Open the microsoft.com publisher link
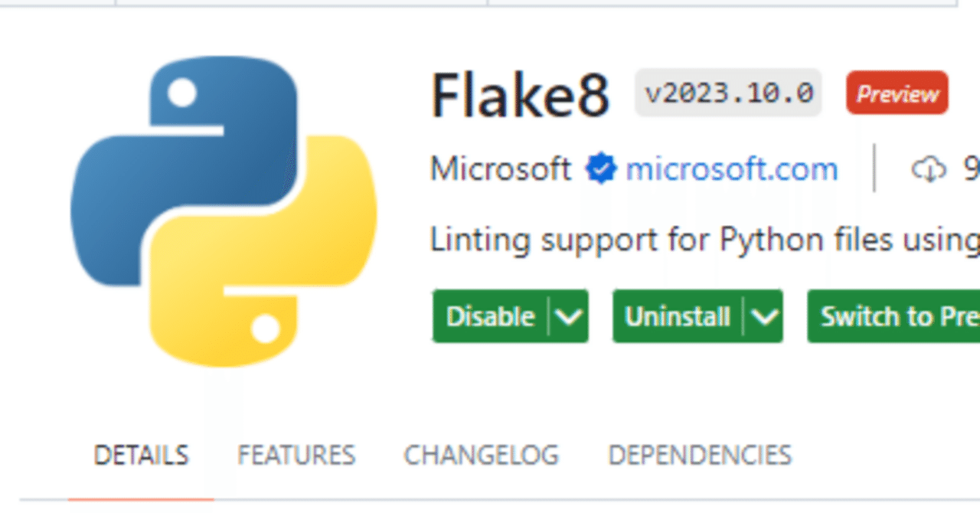The width and height of the screenshot is (980, 513). point(731,168)
